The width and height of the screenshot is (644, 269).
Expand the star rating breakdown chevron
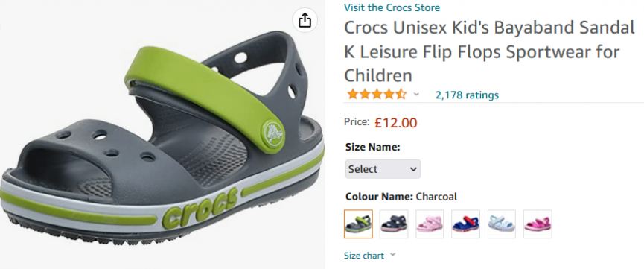[x=416, y=95]
